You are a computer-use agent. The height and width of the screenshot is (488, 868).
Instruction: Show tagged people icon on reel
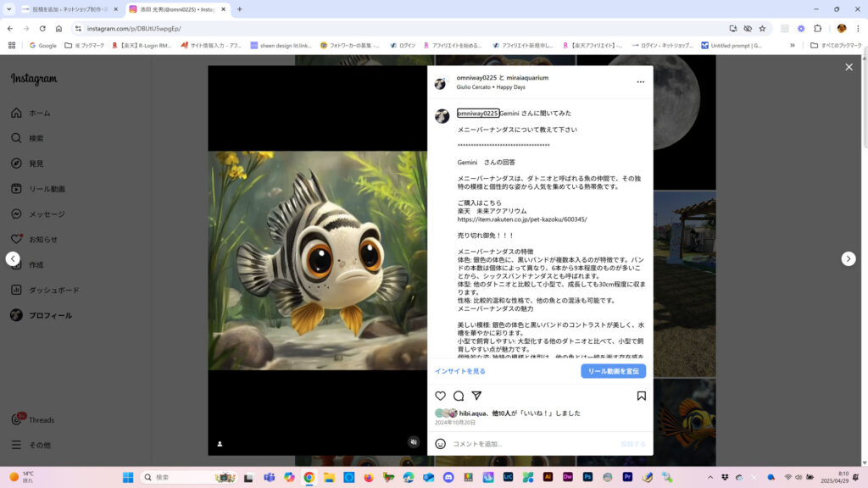(x=220, y=444)
